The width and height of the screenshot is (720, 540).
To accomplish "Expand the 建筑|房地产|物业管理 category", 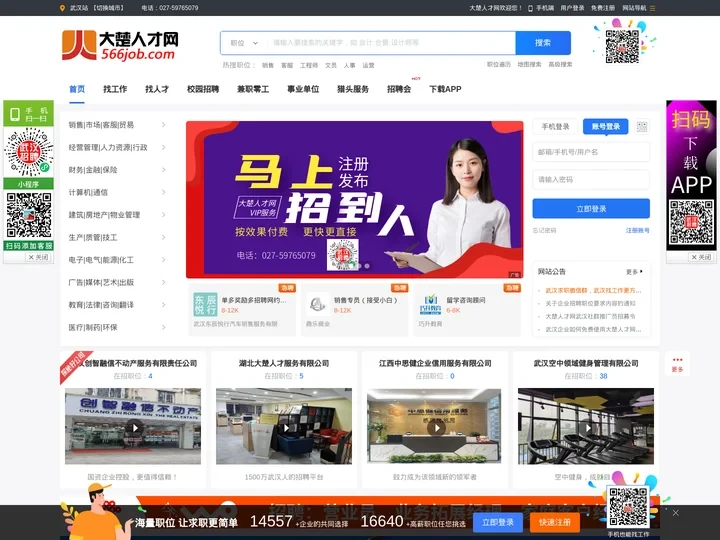I will [x=118, y=215].
